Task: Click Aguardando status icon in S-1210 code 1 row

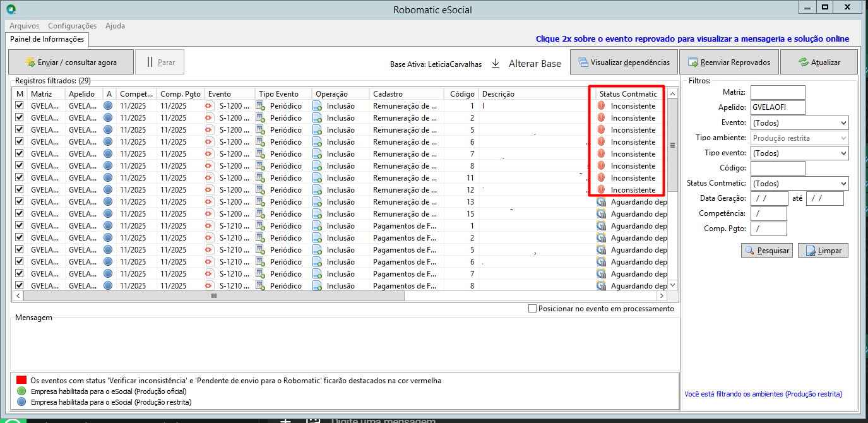Action: coord(602,226)
